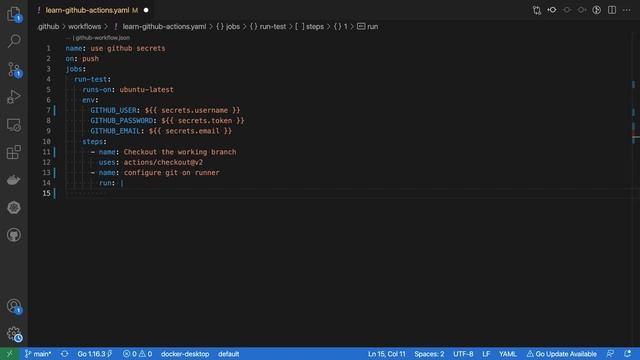
Task: Click the compare changes icon in editor toolbar
Action: tap(537, 10)
